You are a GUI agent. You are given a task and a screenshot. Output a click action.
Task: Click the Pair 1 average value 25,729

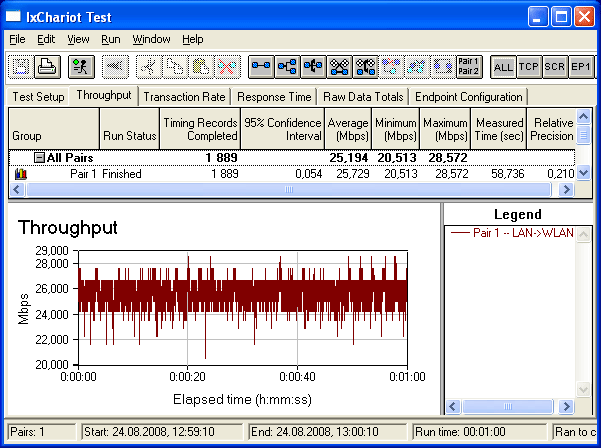click(353, 174)
